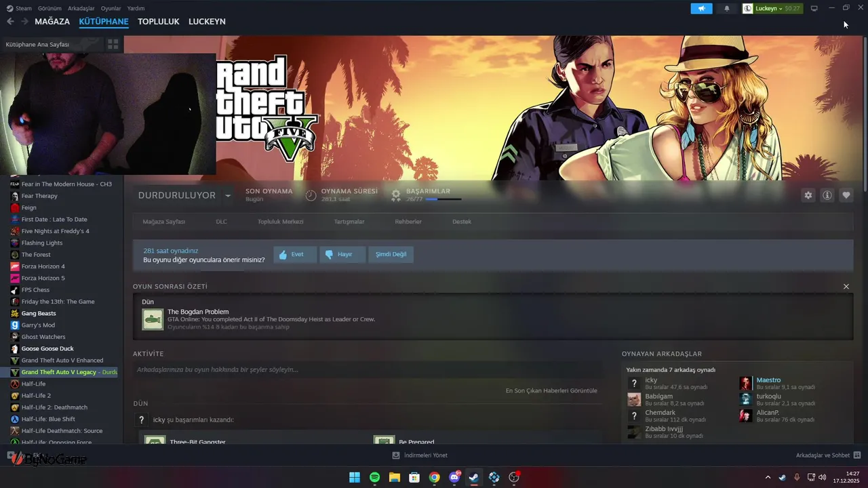This screenshot has width=868, height=488.
Task: Open the Tartışmalar link
Action: tap(349, 222)
